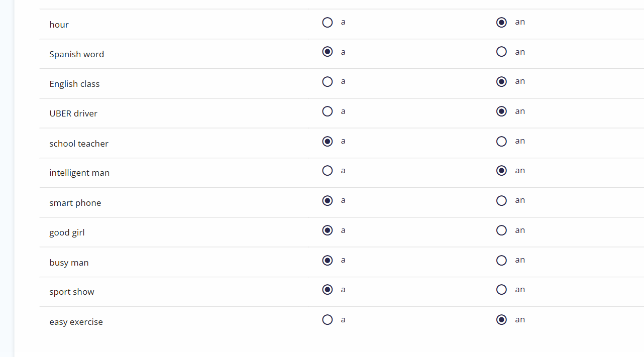This screenshot has height=357, width=644.
Task: Pick 'an' for sport show
Action: click(501, 290)
